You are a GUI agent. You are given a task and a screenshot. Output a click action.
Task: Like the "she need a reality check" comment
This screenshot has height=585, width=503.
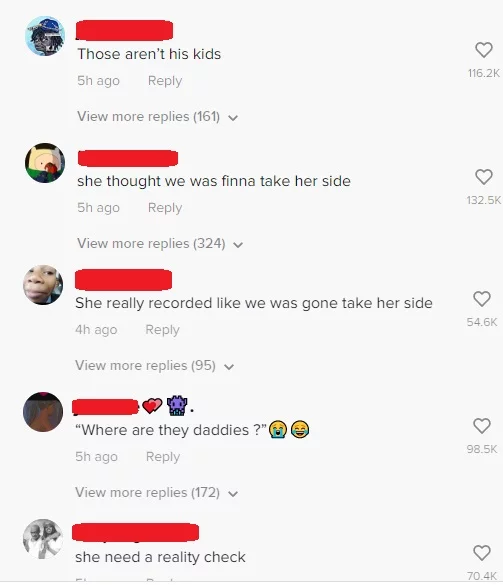tap(482, 553)
